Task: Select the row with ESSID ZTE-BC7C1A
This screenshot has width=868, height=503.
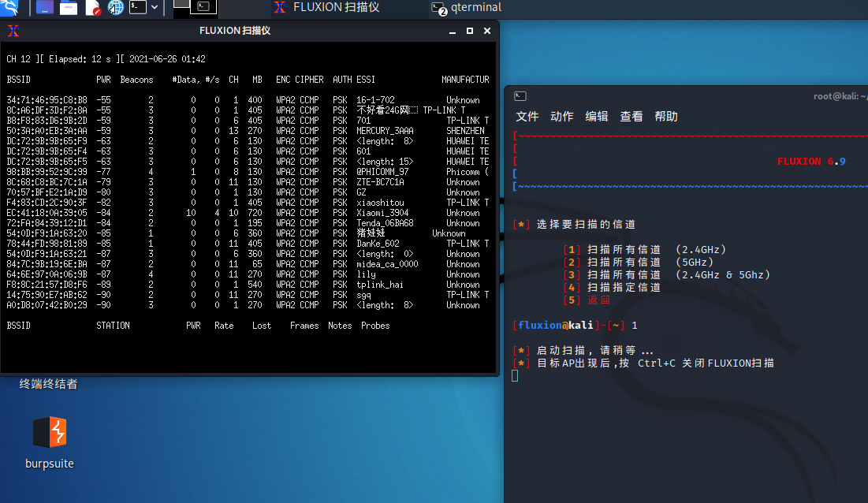Action: [x=248, y=182]
